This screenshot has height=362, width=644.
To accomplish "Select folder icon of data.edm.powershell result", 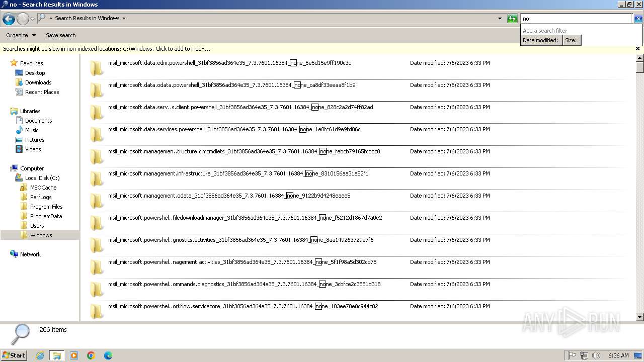I will tap(97, 68).
